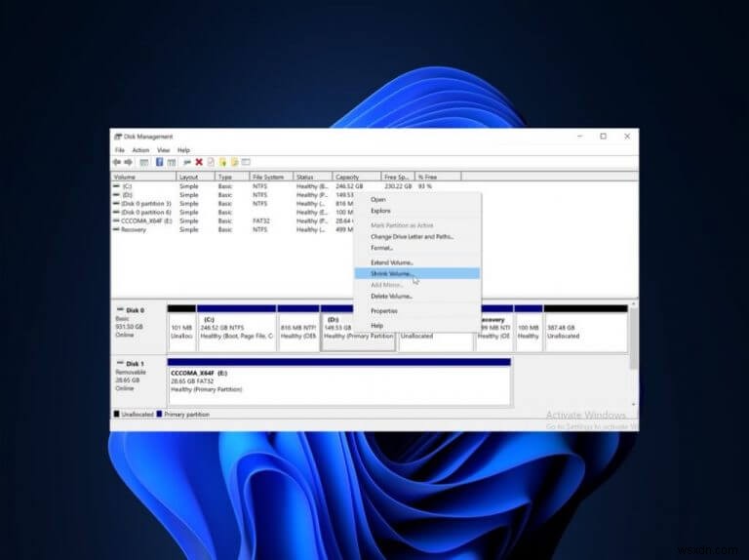
Task: Click the Disk 1 Removable label panel
Action: tap(138, 380)
